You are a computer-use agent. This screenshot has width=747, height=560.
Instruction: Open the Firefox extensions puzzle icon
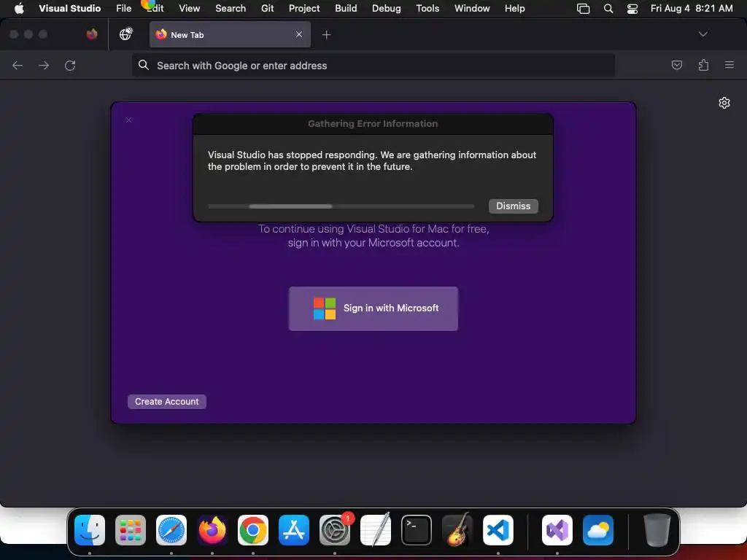703,65
